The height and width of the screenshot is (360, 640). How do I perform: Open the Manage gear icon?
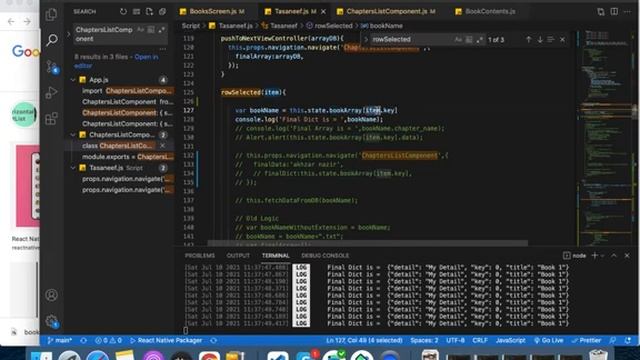tap(51, 321)
